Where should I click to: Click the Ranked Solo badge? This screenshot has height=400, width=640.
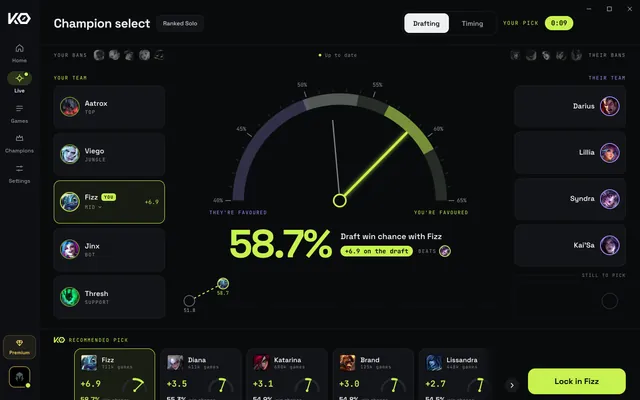180,23
